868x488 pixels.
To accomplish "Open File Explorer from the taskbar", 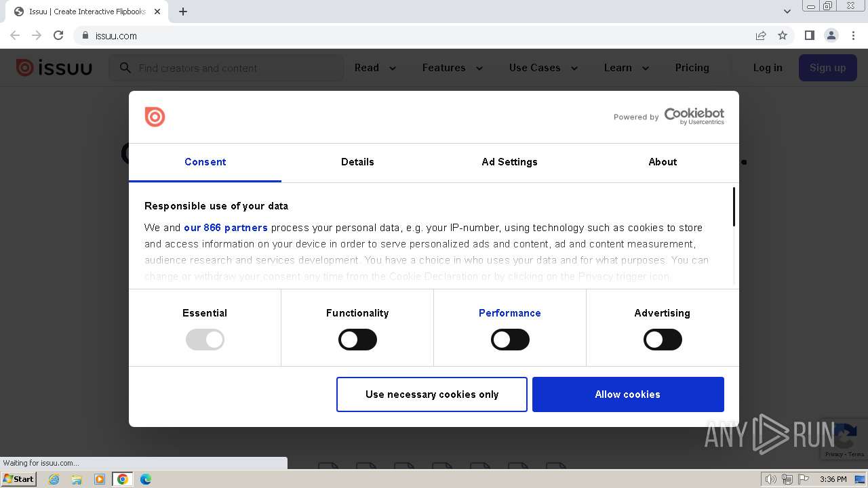I will [x=77, y=479].
